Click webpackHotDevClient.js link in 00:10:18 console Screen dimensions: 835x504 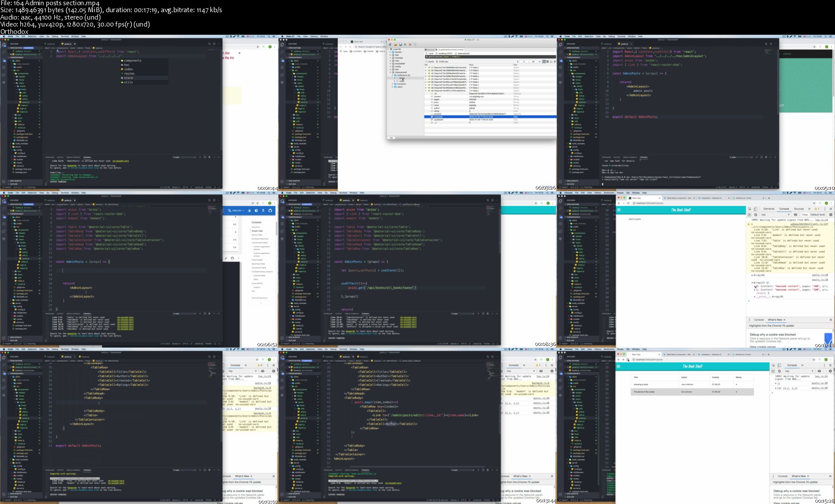click(x=809, y=224)
